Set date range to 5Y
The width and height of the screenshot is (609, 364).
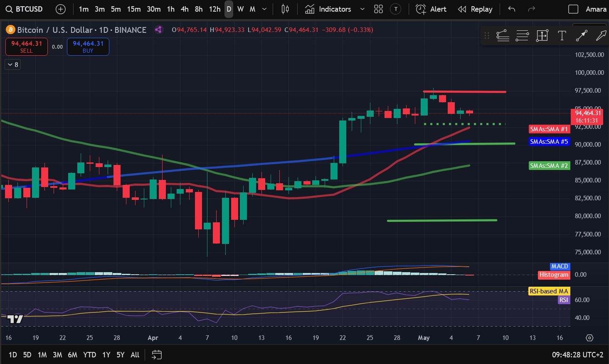(x=121, y=355)
